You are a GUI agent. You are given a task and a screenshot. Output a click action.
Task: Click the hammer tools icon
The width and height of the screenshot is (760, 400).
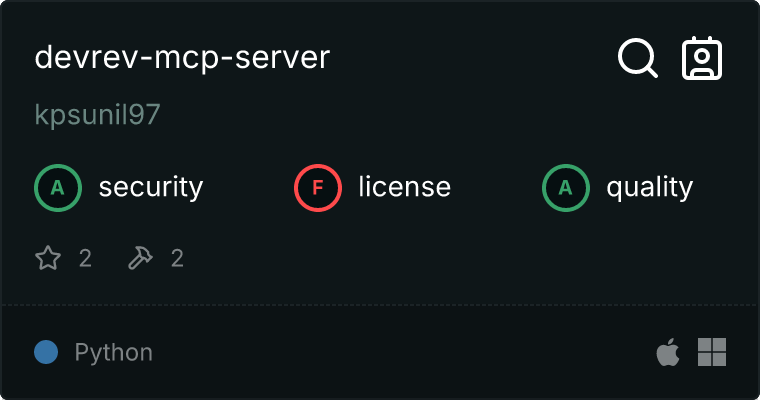click(x=140, y=259)
